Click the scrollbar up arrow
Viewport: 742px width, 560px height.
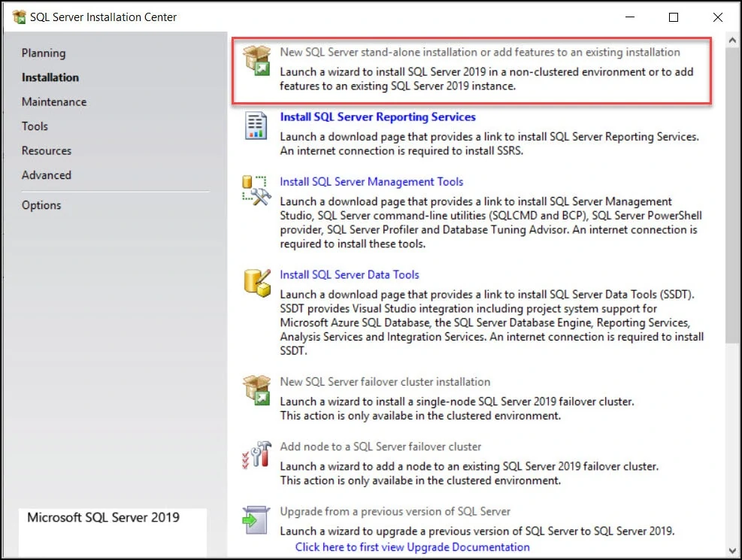coord(732,41)
